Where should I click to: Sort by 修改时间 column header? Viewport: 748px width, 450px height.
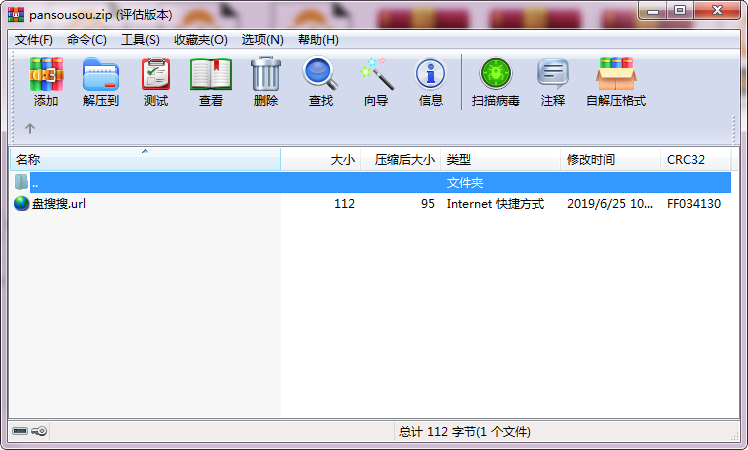tap(611, 159)
